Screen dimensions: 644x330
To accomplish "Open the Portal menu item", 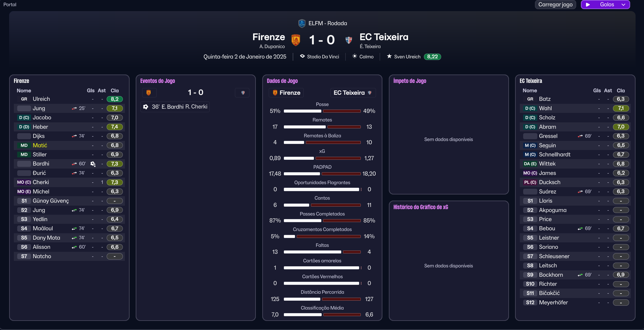I will click(x=10, y=4).
